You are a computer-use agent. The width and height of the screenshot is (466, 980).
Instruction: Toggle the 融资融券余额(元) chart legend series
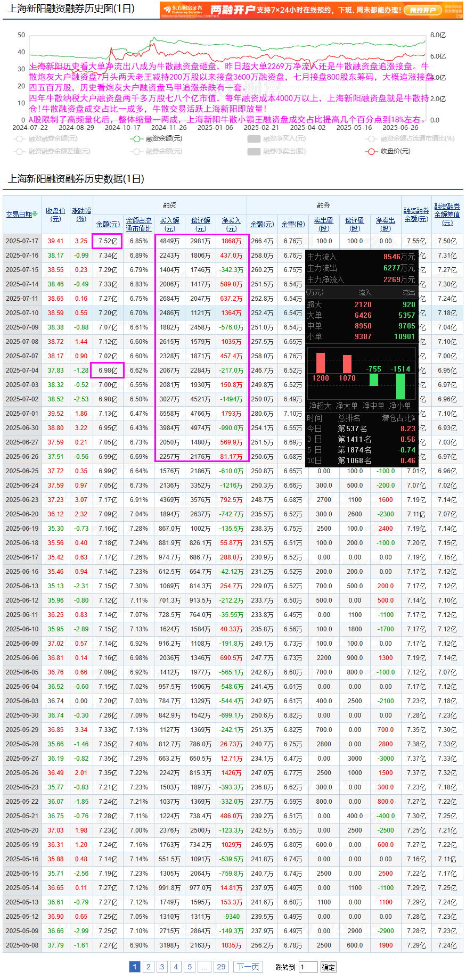coord(46,138)
